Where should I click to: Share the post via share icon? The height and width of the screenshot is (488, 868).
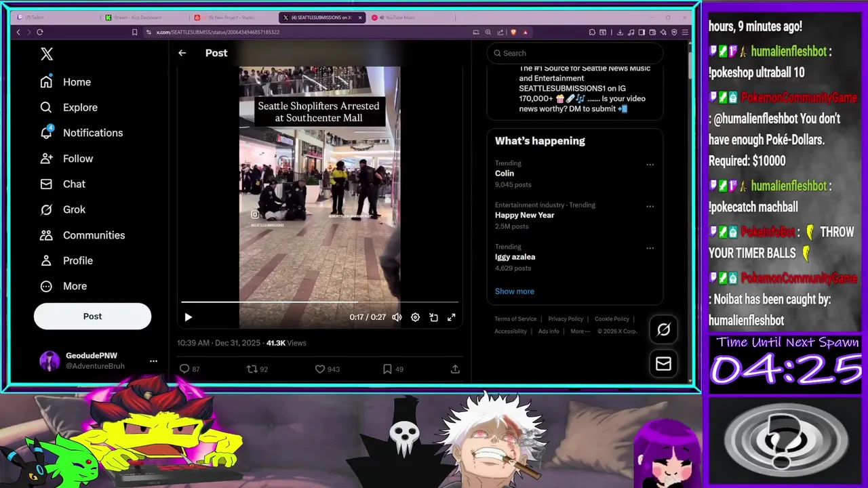coord(455,369)
